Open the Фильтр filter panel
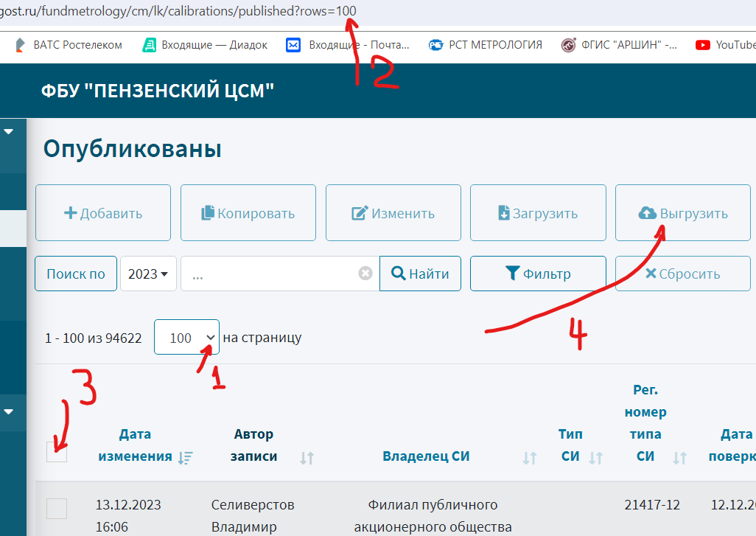This screenshot has height=536, width=756. [538, 274]
